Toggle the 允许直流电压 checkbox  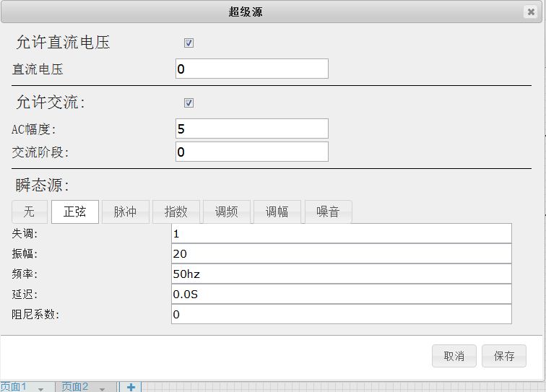tap(188, 43)
